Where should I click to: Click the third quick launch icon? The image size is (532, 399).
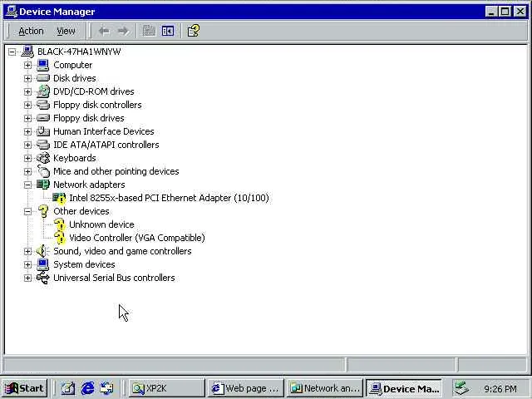coord(106,388)
